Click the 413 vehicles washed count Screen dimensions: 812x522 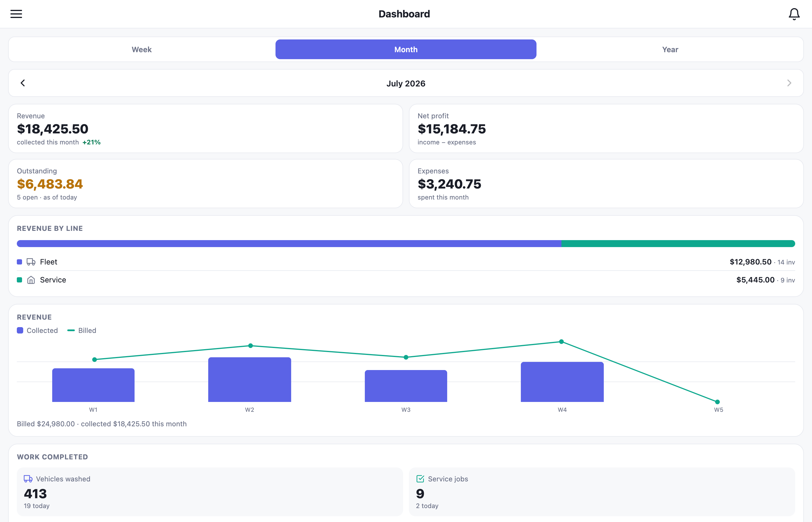(35, 494)
